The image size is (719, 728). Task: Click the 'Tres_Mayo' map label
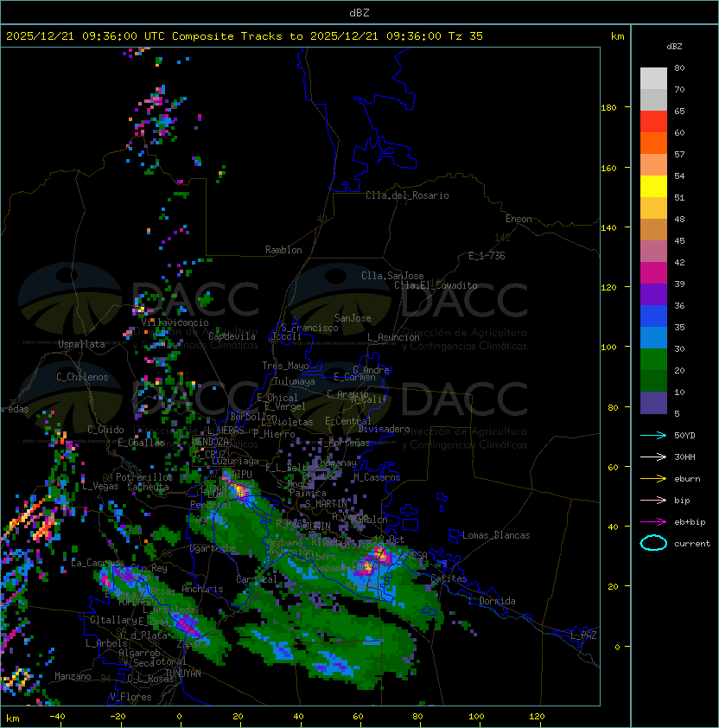[285, 366]
